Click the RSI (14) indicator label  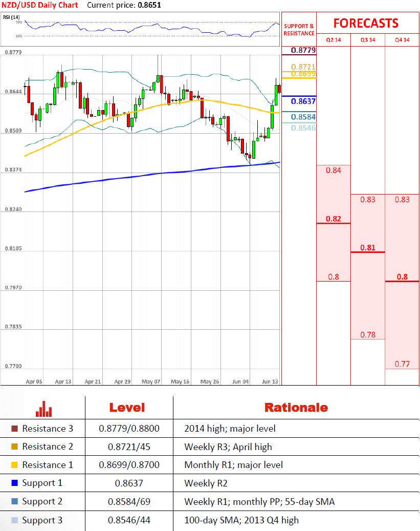pyautogui.click(x=11, y=17)
